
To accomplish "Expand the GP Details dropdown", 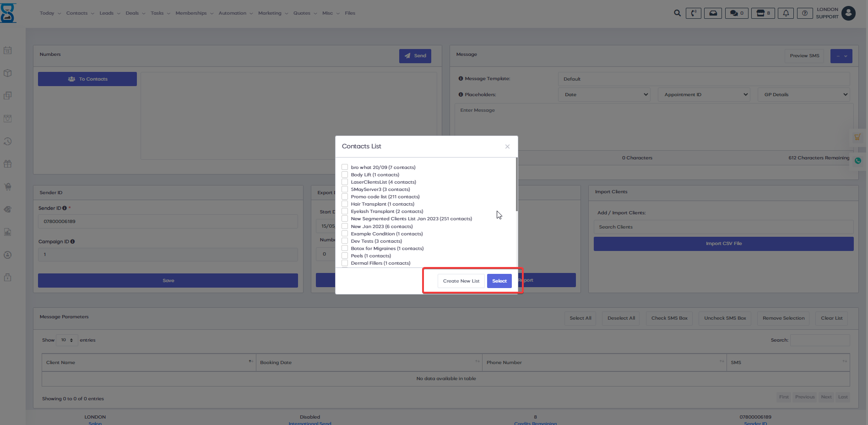I will tap(803, 95).
